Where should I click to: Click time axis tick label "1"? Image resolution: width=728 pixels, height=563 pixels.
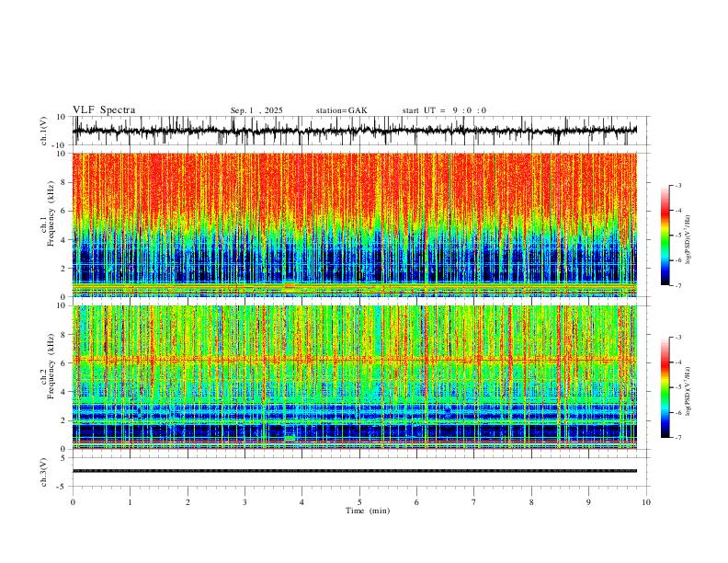[x=130, y=502]
